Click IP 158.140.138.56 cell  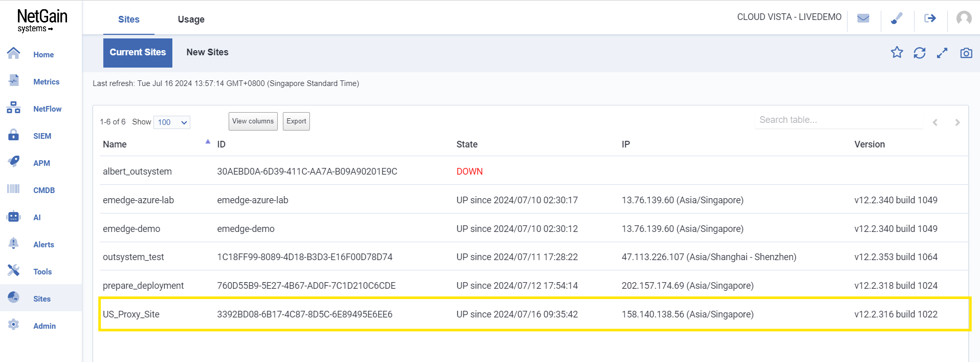[687, 314]
